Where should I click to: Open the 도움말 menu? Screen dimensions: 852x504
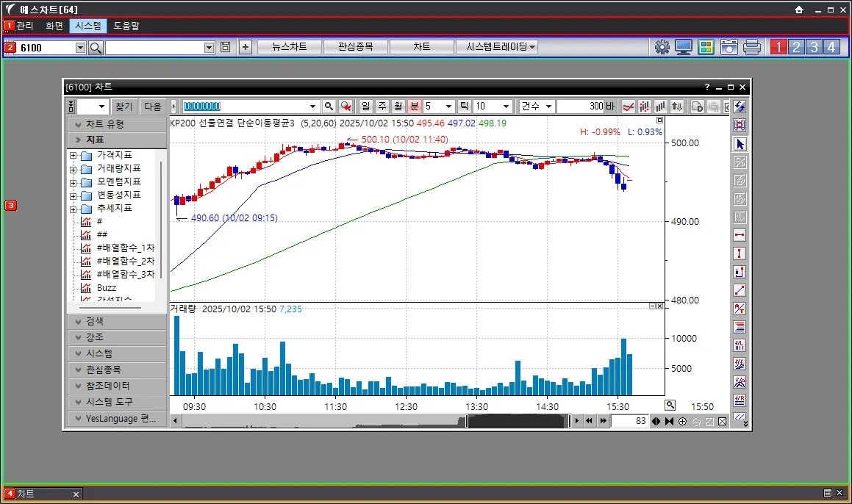pyautogui.click(x=126, y=26)
